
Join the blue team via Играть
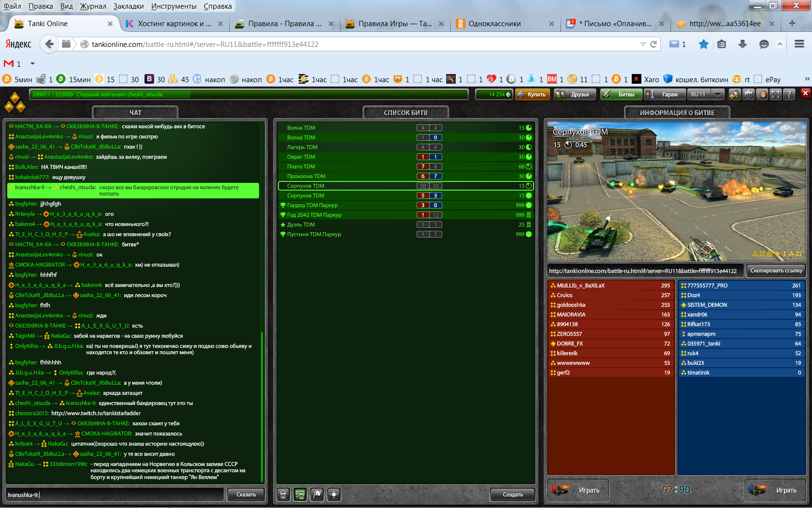click(775, 490)
